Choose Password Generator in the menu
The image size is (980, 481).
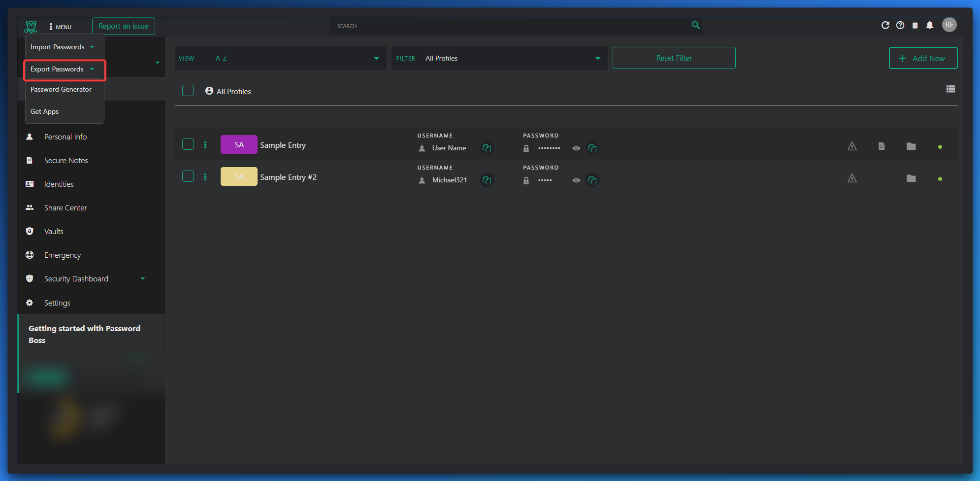click(x=61, y=90)
